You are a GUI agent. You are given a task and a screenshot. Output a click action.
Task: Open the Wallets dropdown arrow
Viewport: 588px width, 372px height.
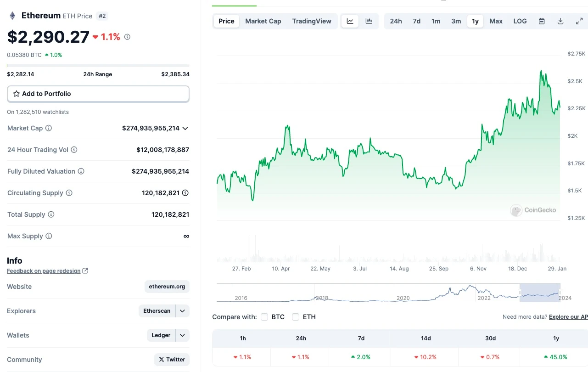tap(182, 335)
